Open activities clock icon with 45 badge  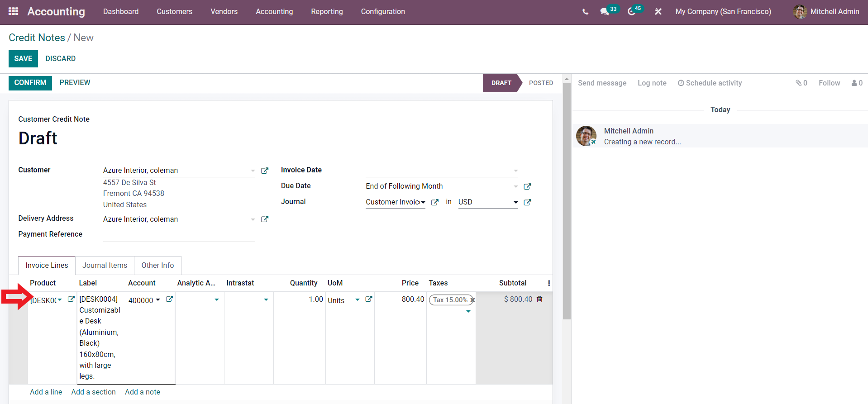pyautogui.click(x=631, y=12)
